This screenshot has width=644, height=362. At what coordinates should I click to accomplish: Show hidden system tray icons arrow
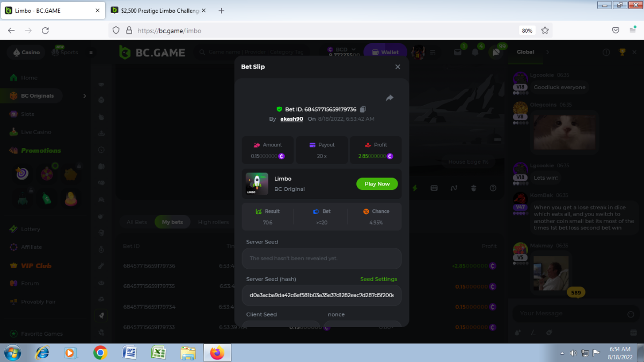(x=562, y=353)
